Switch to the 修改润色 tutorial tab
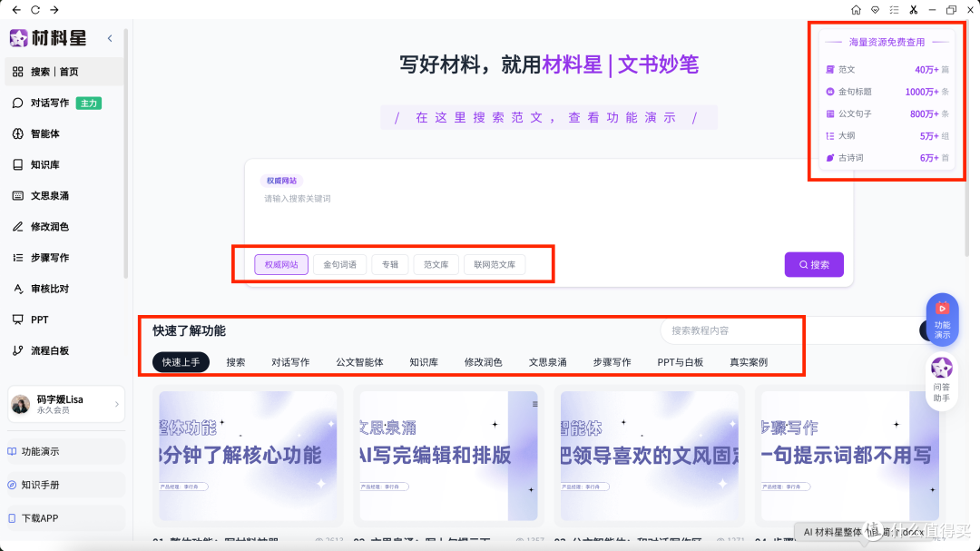This screenshot has width=980, height=551. (x=483, y=362)
